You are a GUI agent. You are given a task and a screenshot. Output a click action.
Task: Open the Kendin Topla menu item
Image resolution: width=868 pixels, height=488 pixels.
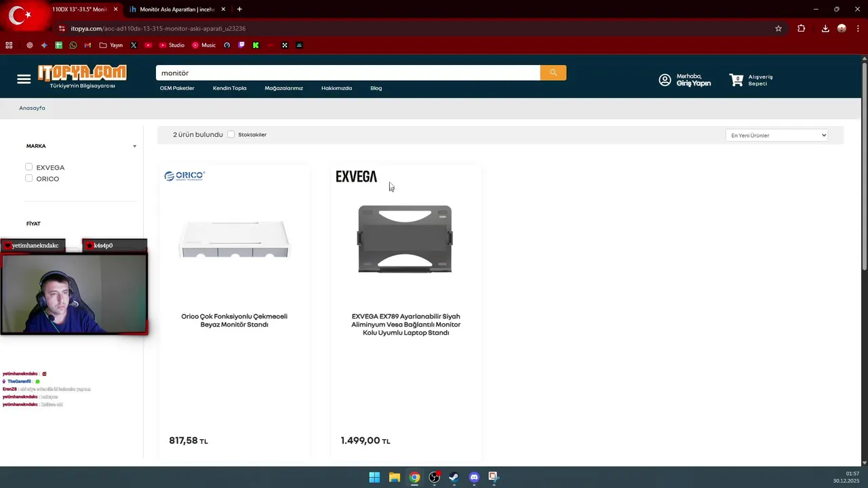coord(229,88)
